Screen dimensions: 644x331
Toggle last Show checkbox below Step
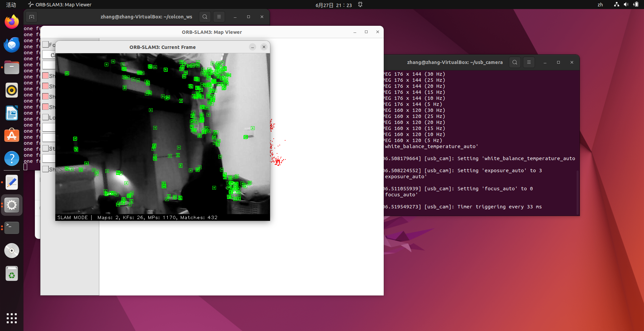[x=46, y=169]
